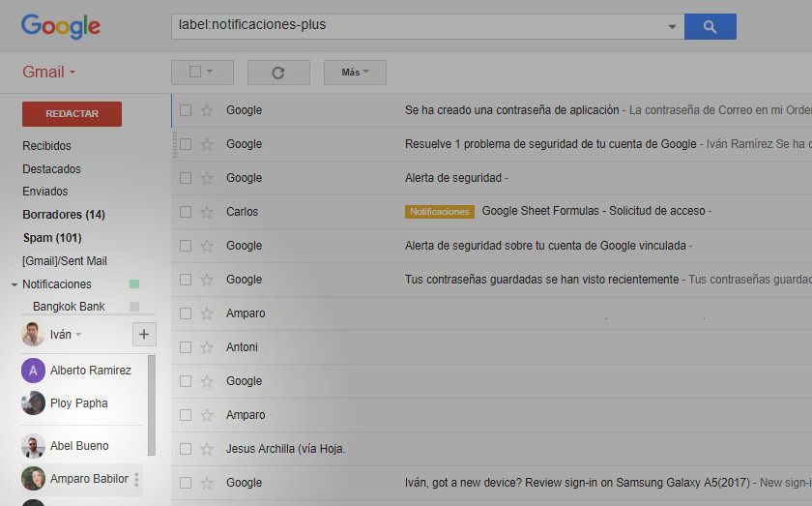Screen dimensions: 812x506
Task: Refresh the inbox with the reload icon
Action: (278, 73)
